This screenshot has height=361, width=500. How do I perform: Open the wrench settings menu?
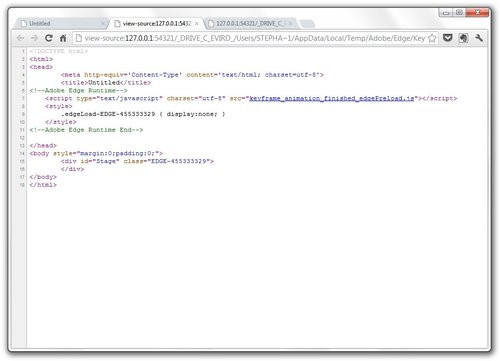(x=479, y=38)
